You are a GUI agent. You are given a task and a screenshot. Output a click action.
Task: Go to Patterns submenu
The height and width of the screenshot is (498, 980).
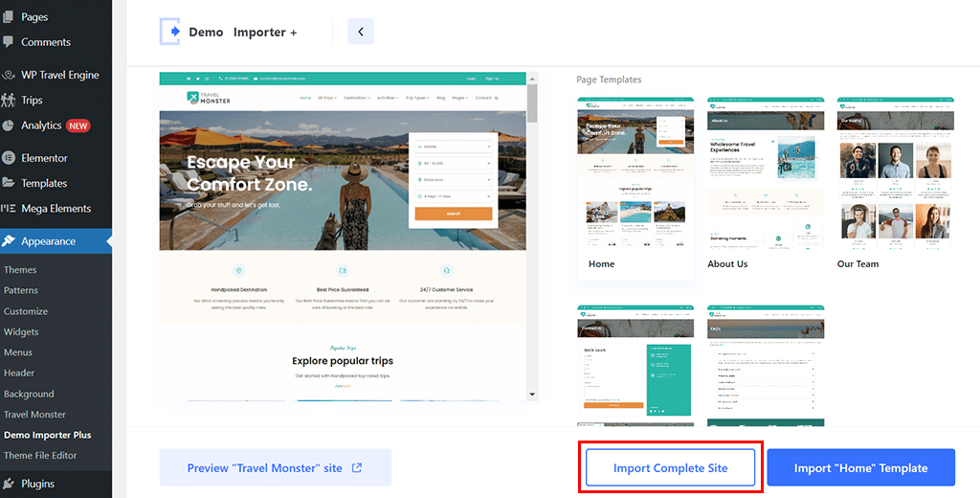(21, 290)
